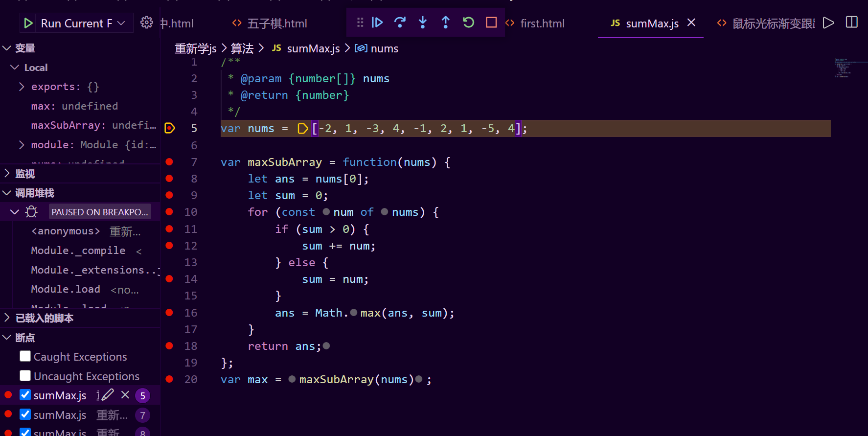Viewport: 868px width, 436px height.
Task: Remove the breakpoint on line 14
Action: click(169, 279)
